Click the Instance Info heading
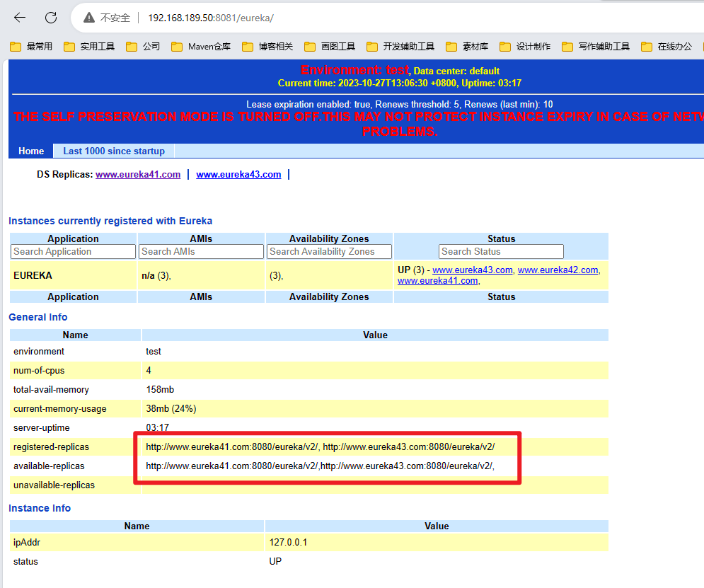Screen dimensions: 704x588 point(40,508)
